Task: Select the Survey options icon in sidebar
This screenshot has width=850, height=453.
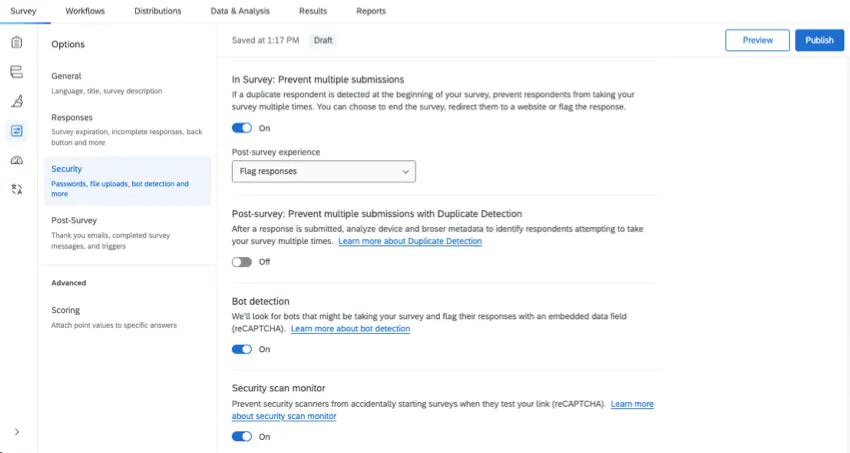Action: [16, 131]
